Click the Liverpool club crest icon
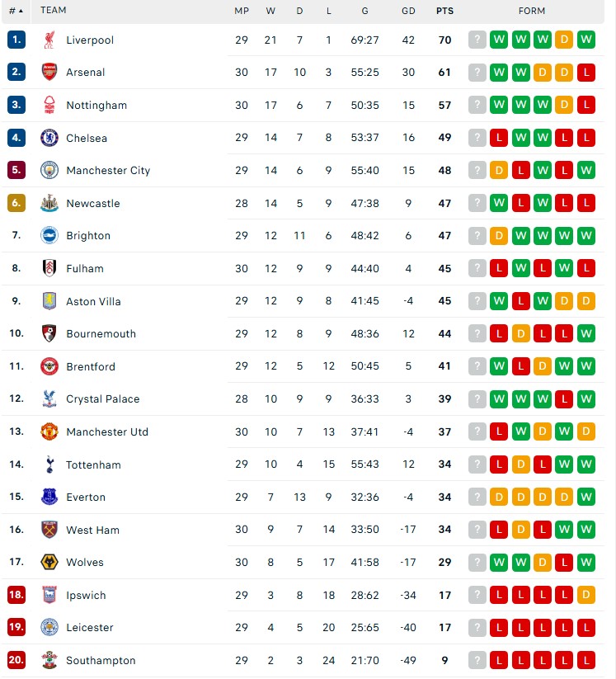The image size is (616, 679). [x=49, y=40]
